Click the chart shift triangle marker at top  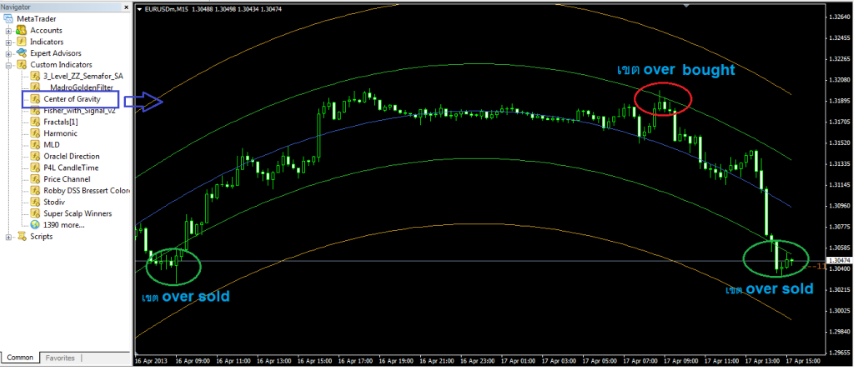pos(687,5)
